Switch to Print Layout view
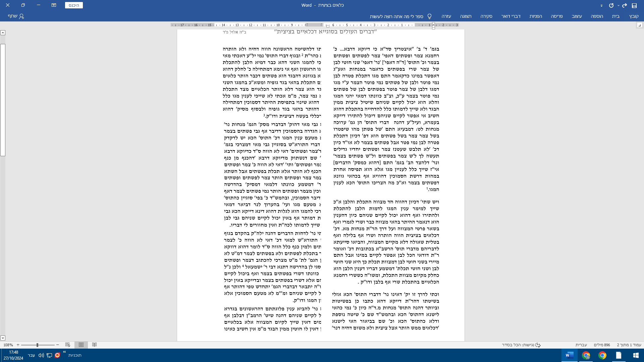This screenshot has width=644, height=362. (81, 345)
